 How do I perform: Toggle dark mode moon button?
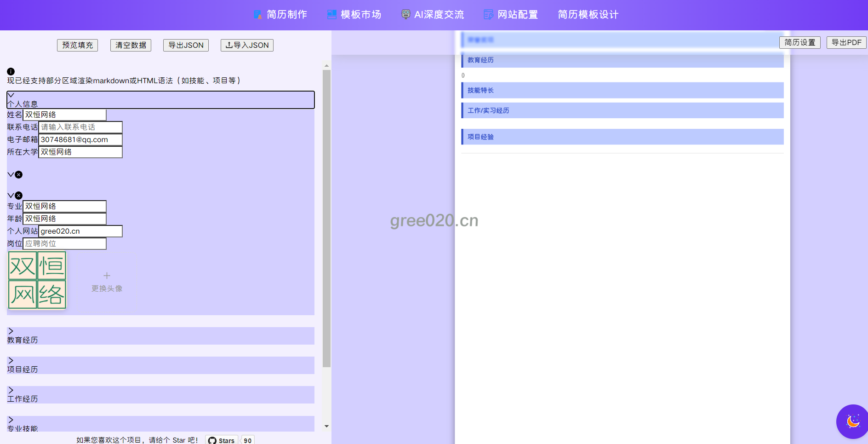853,421
